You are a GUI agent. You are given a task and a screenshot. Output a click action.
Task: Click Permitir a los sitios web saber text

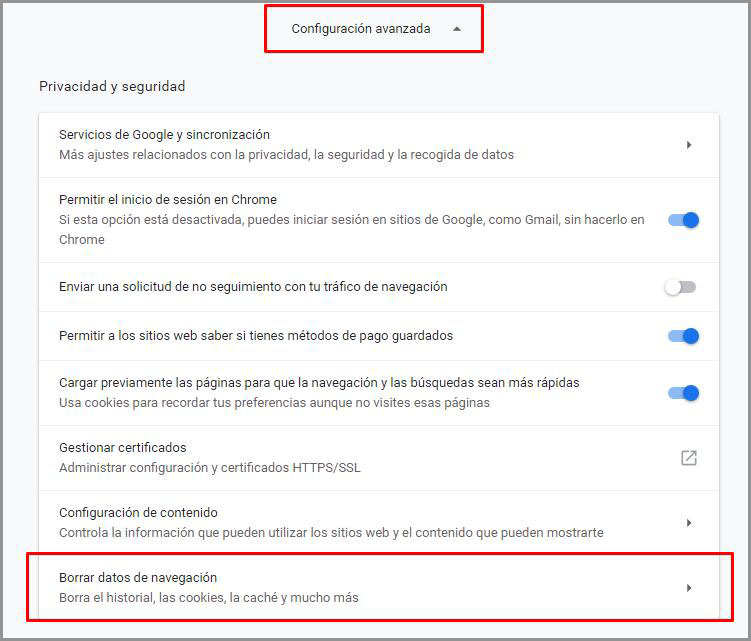tap(256, 336)
